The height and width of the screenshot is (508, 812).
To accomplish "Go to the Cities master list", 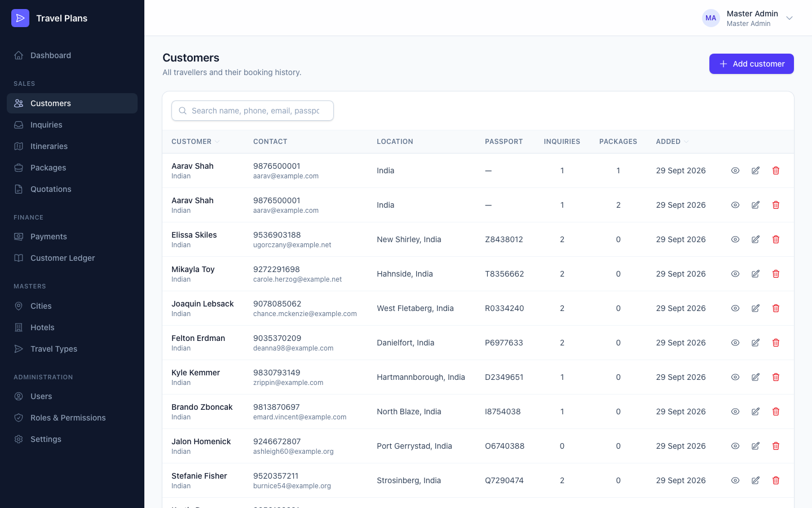I will coord(72,306).
